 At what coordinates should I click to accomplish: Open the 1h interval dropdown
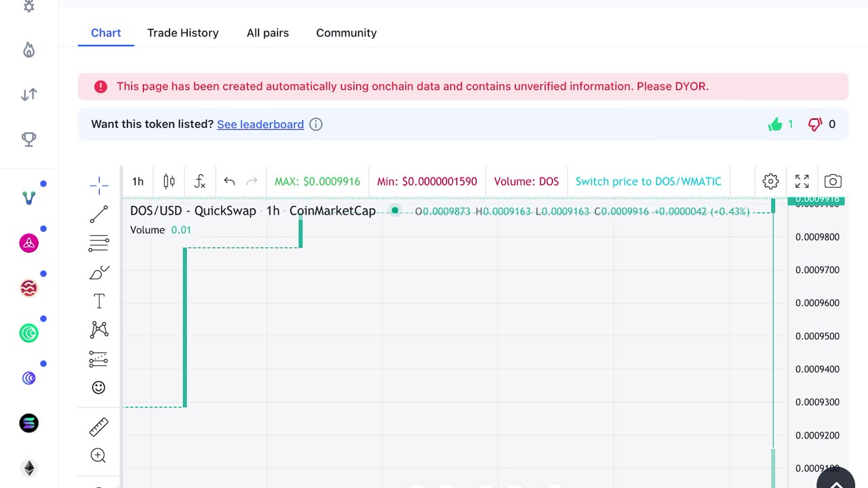point(138,181)
